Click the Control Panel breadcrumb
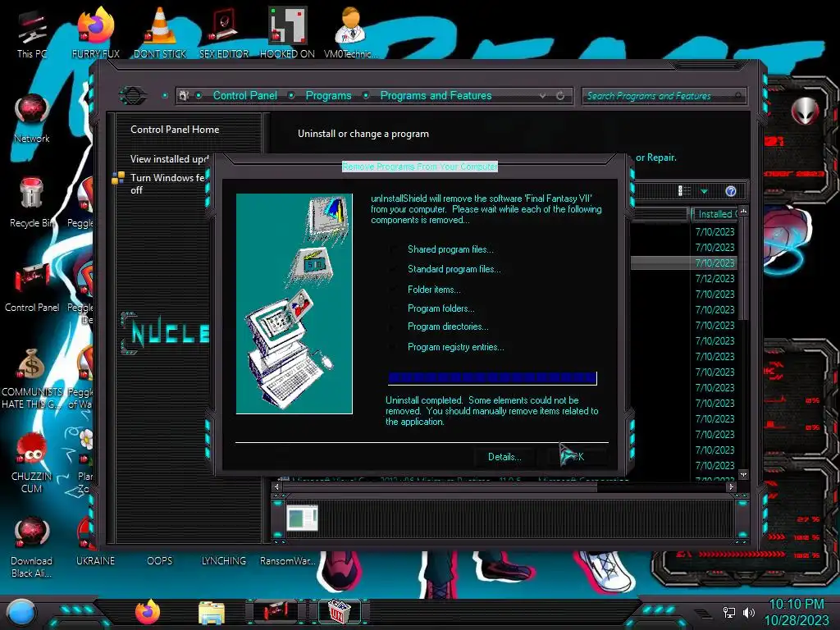840x630 pixels. pyautogui.click(x=244, y=95)
